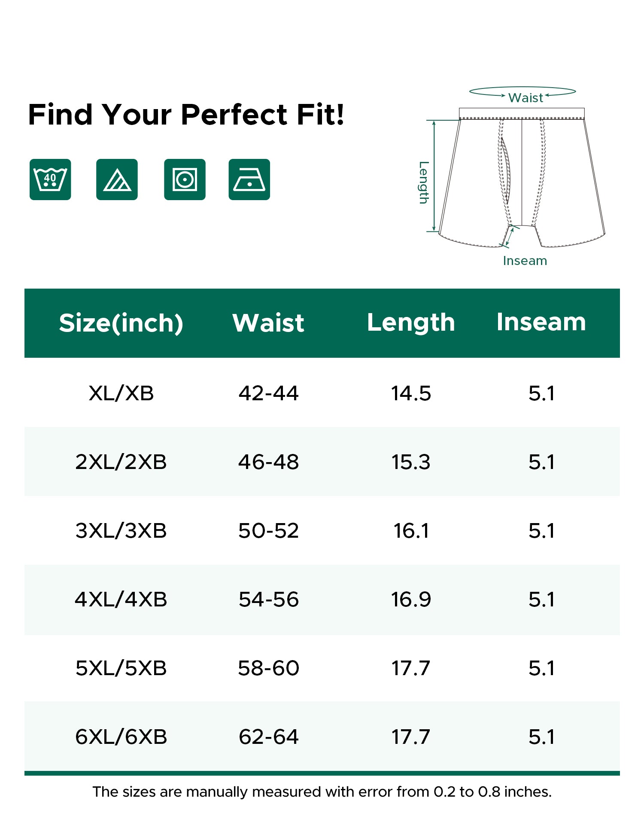
Task: Click the 2XL/2XB size row label
Action: click(121, 462)
